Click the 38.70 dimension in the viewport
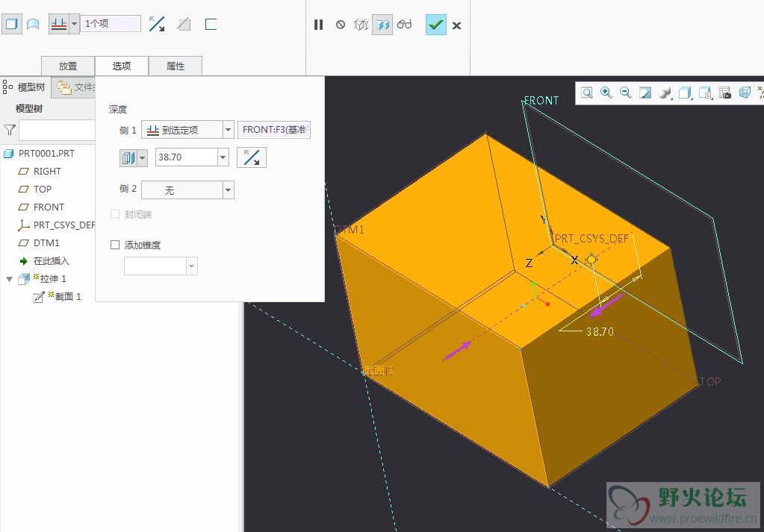764x532 pixels. 600,332
